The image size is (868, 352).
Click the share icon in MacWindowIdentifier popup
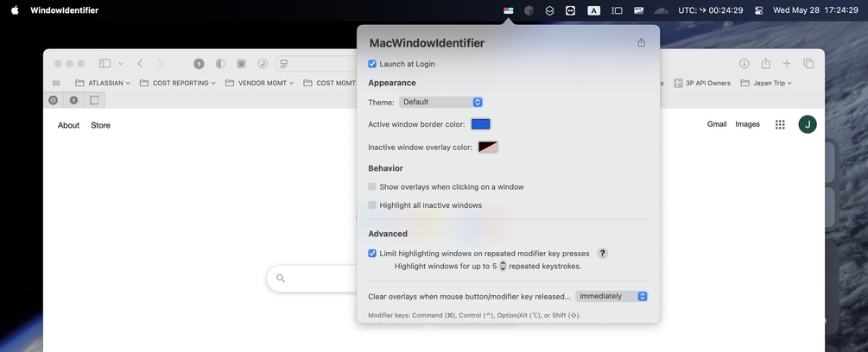pyautogui.click(x=641, y=42)
